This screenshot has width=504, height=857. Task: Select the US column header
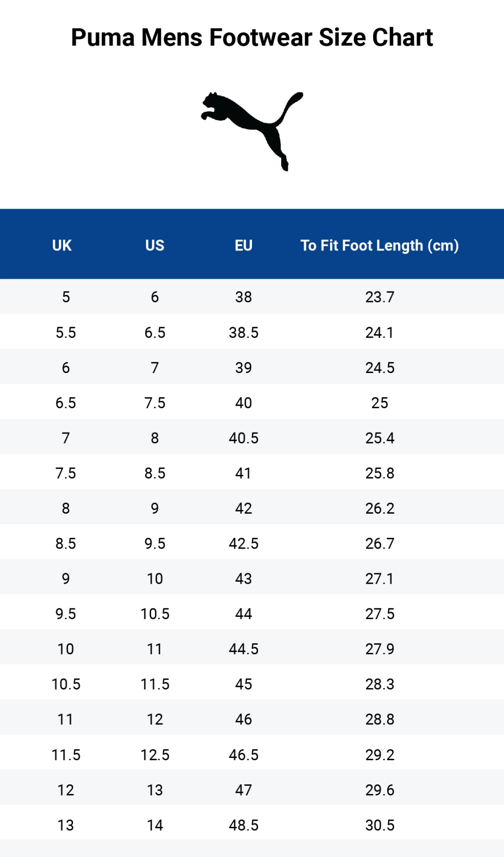(x=155, y=246)
